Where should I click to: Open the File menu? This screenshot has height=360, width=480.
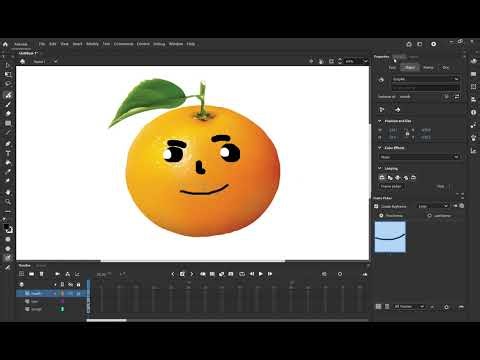42,44
